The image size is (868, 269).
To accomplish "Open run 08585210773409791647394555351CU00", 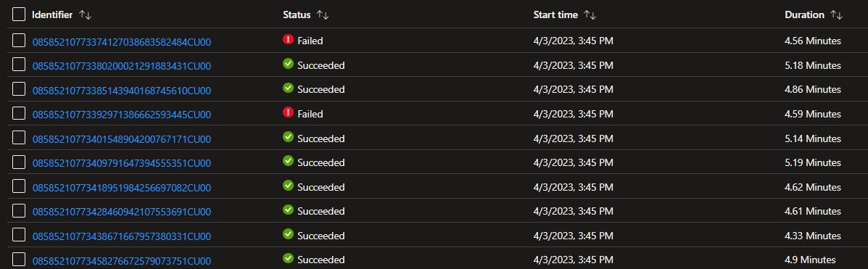I will 122,163.
